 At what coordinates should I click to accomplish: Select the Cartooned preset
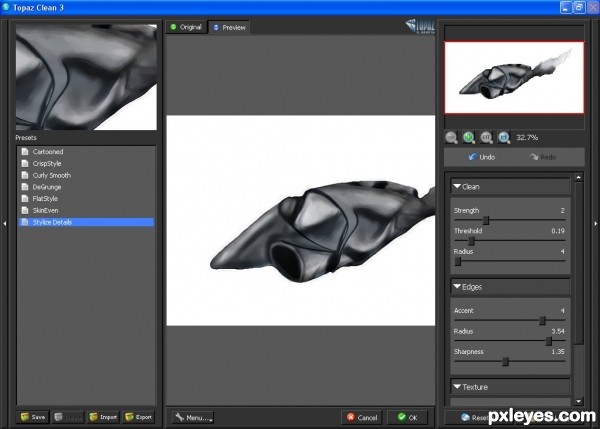86,152
